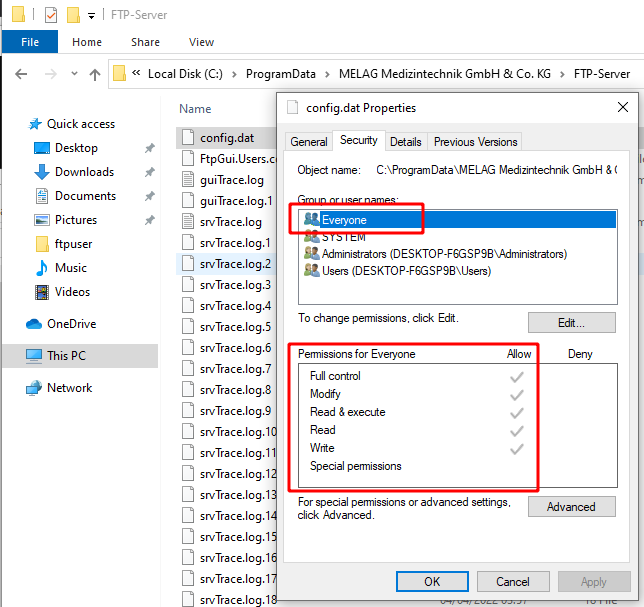The image size is (644, 607).
Task: Click the Properties checkmark icon in title bar
Action: tap(51, 15)
